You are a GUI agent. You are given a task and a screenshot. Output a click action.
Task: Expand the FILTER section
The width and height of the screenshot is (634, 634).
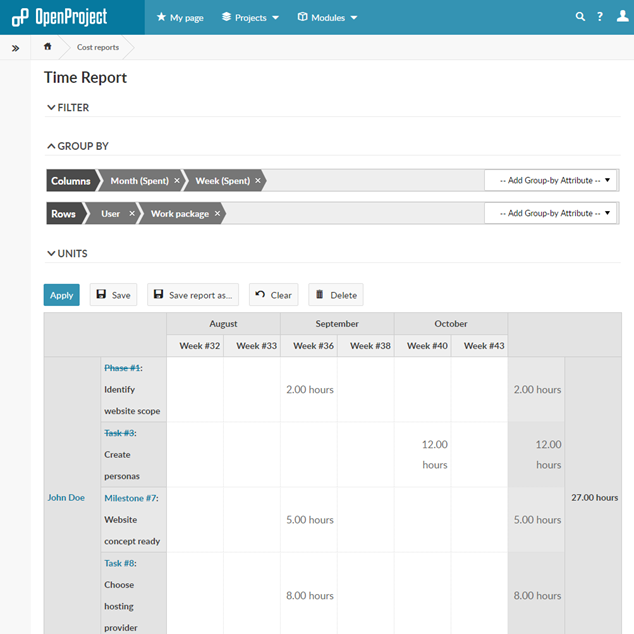coord(68,108)
